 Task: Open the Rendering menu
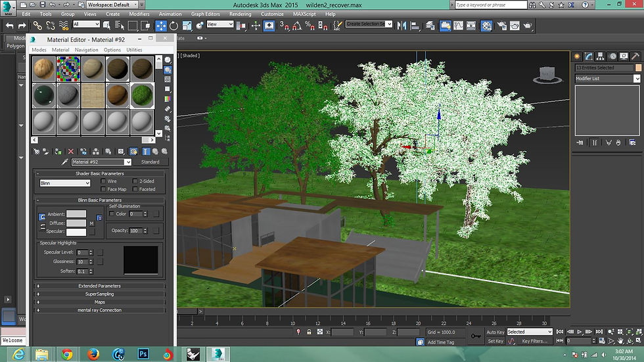240,14
